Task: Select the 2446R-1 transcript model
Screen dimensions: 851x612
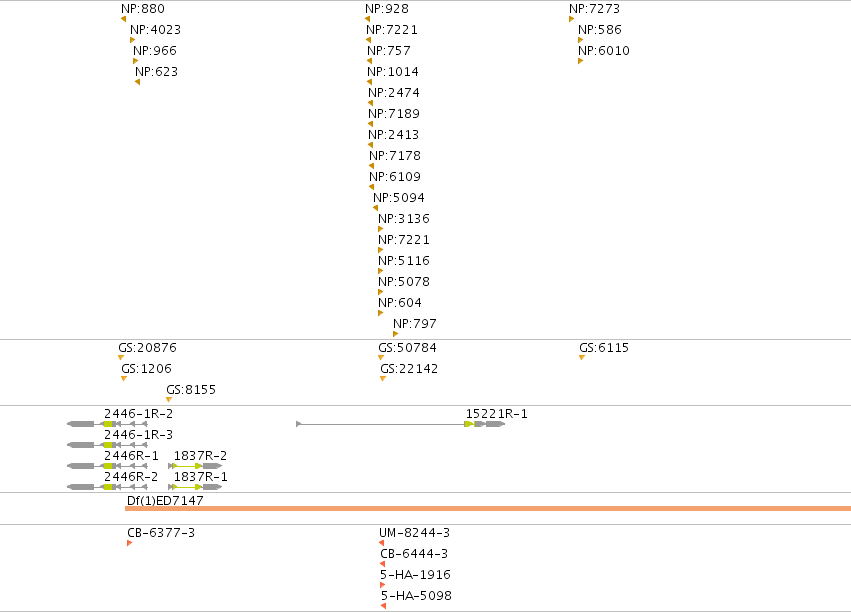Action: (107, 466)
